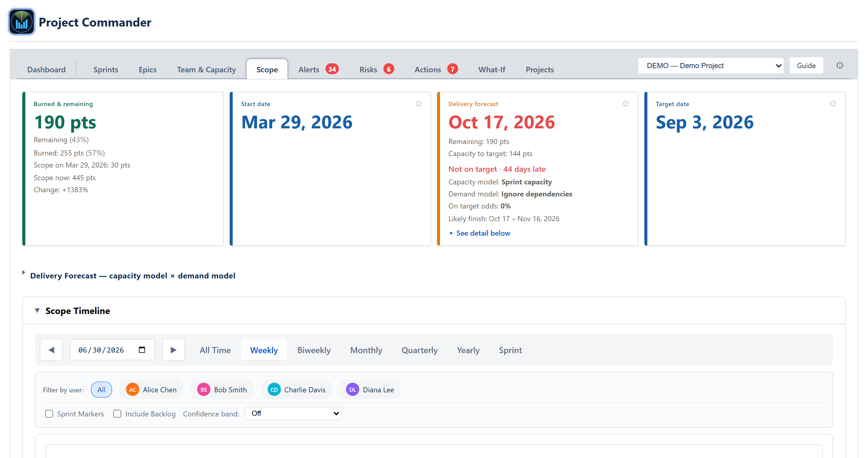Filter timeline by Alice Chen
This screenshot has height=458, width=868.
[151, 390]
